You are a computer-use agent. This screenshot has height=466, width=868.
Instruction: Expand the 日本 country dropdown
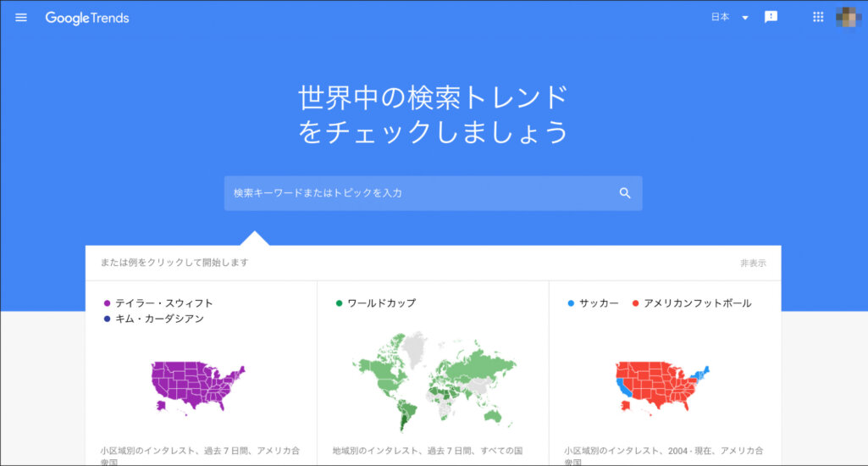click(721, 17)
